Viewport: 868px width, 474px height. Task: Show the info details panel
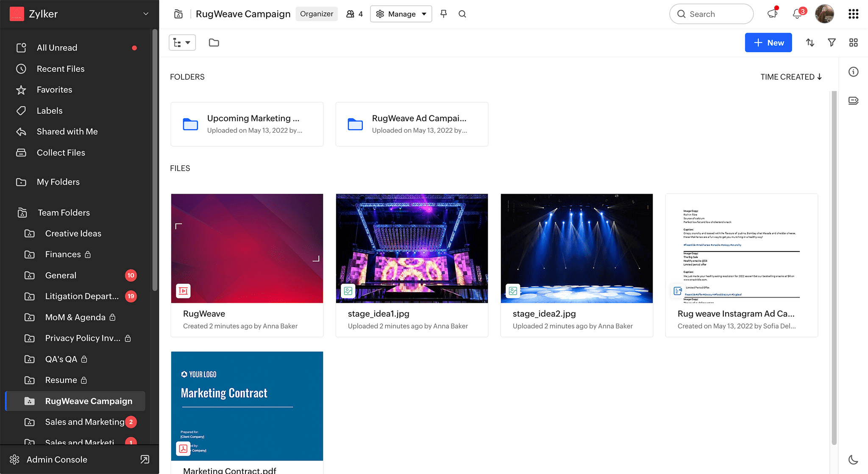tap(853, 72)
